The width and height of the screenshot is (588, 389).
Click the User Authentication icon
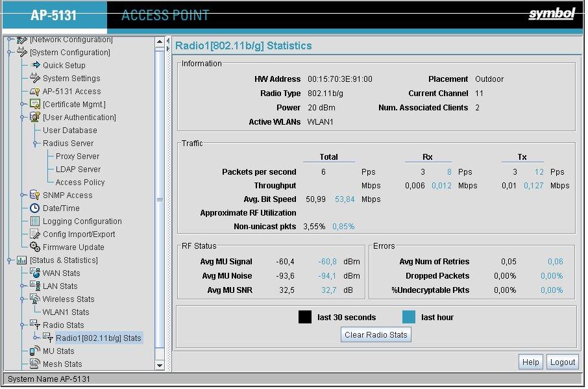pos(35,117)
